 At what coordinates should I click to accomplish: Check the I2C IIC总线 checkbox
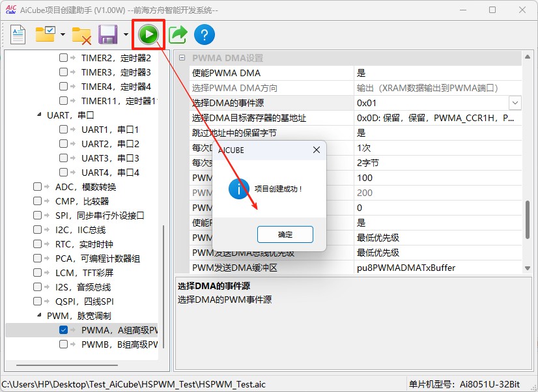[x=37, y=229]
